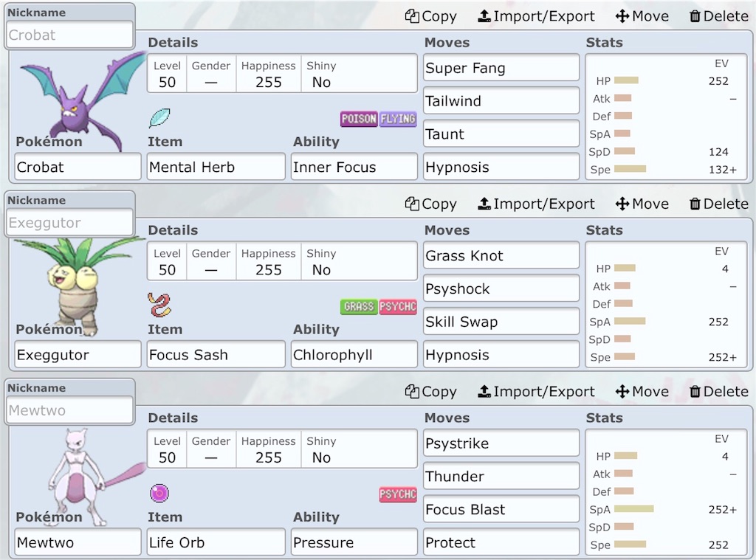The image size is (756, 560).
Task: Click the Mewtwo Life Orb item icon
Action: 159,493
